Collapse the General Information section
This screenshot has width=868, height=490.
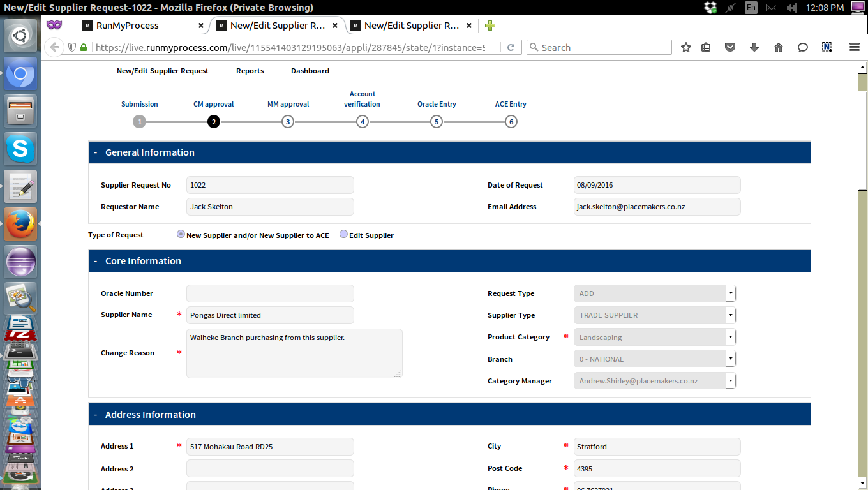point(96,152)
